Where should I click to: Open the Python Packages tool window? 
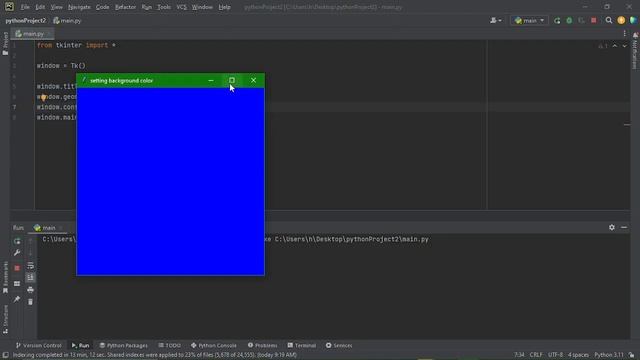click(x=124, y=345)
